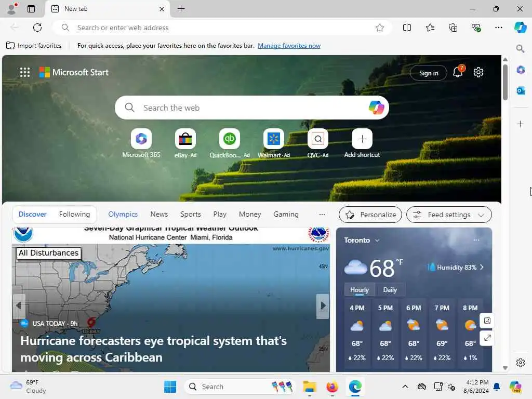Open the QuickBooks shortcut tile

[229, 143]
